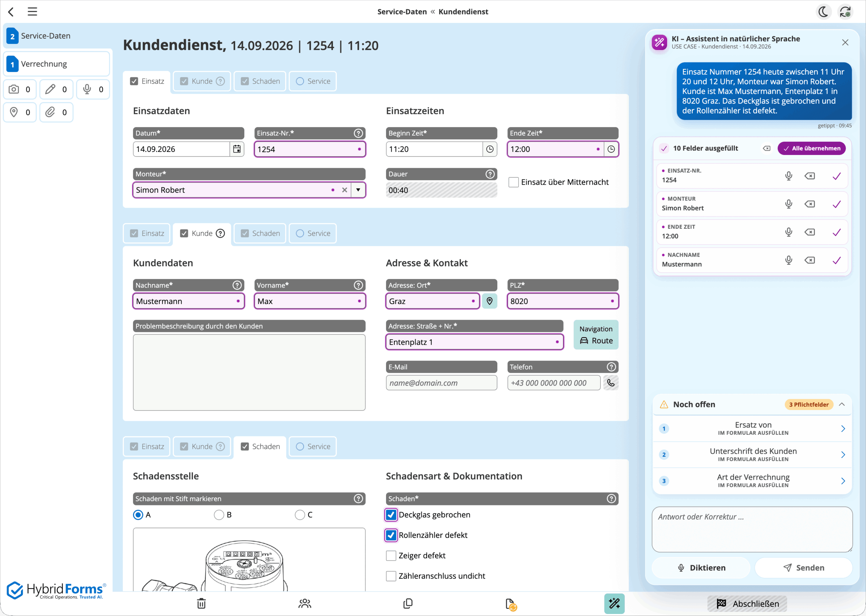Uncheck Rollenzähler defekt
Screen dimensions: 866x616
coord(391,535)
